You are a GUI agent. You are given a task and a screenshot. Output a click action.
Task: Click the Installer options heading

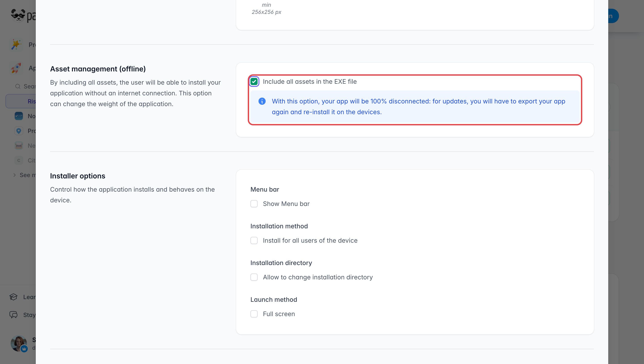78,176
